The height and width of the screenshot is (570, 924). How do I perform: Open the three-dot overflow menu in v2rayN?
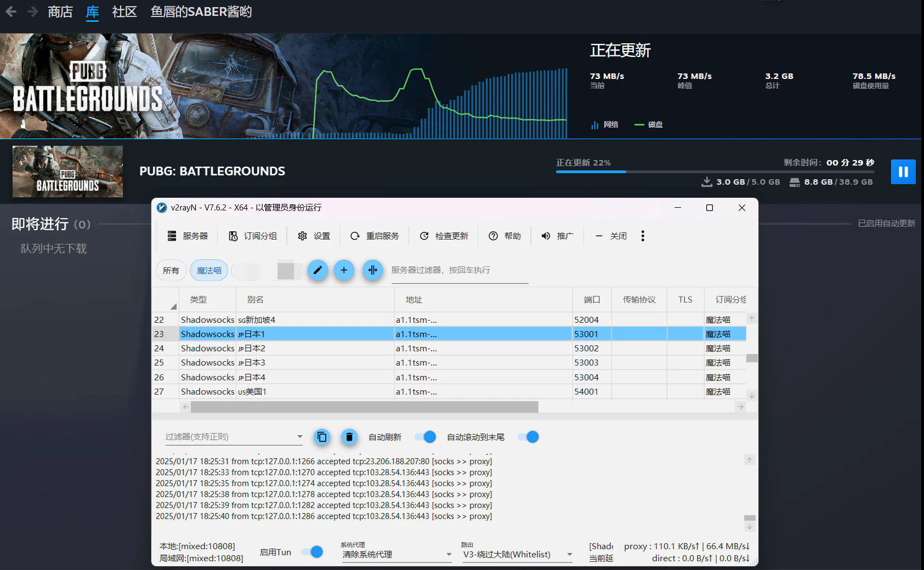[643, 236]
